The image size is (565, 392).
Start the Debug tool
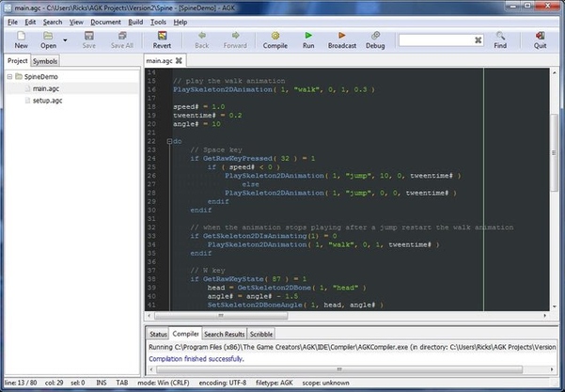(375, 36)
